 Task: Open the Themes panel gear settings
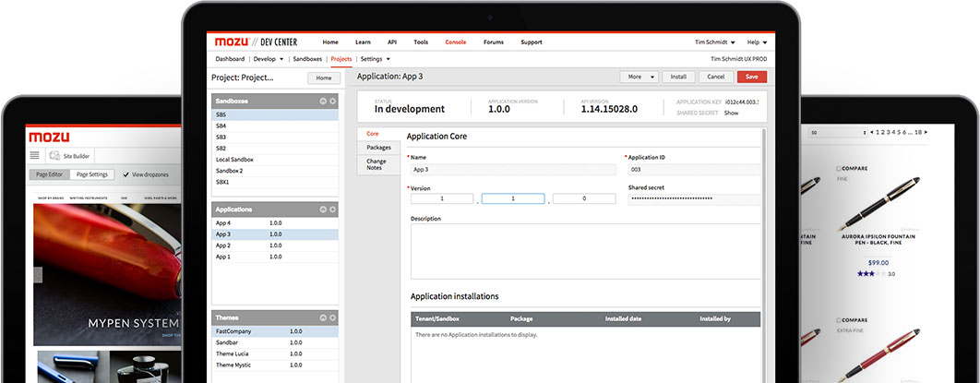tap(332, 317)
